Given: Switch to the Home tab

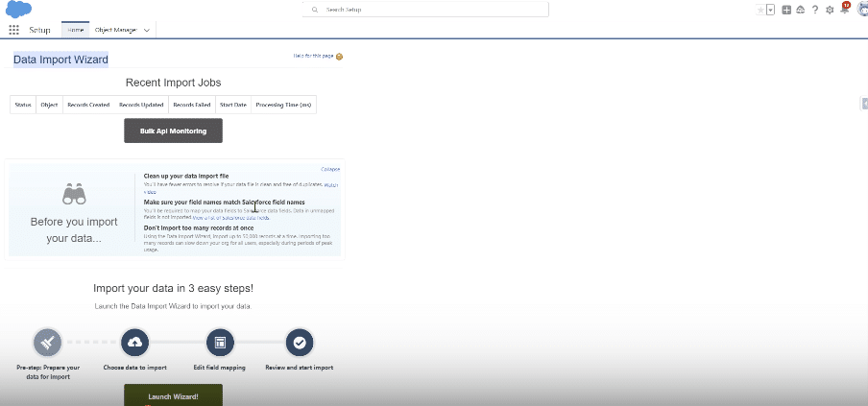Looking at the screenshot, I should (75, 30).
